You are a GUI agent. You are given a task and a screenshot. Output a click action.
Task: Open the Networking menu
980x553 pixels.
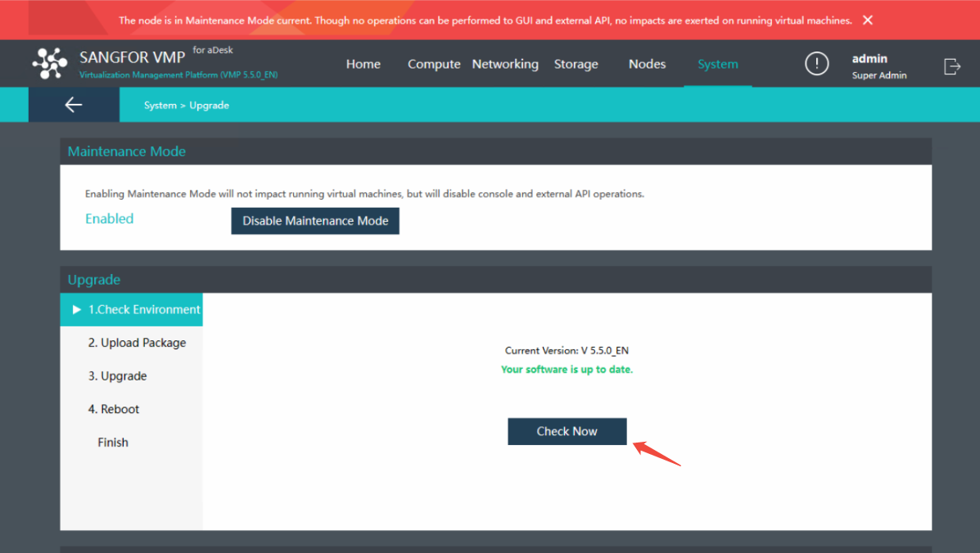click(505, 64)
